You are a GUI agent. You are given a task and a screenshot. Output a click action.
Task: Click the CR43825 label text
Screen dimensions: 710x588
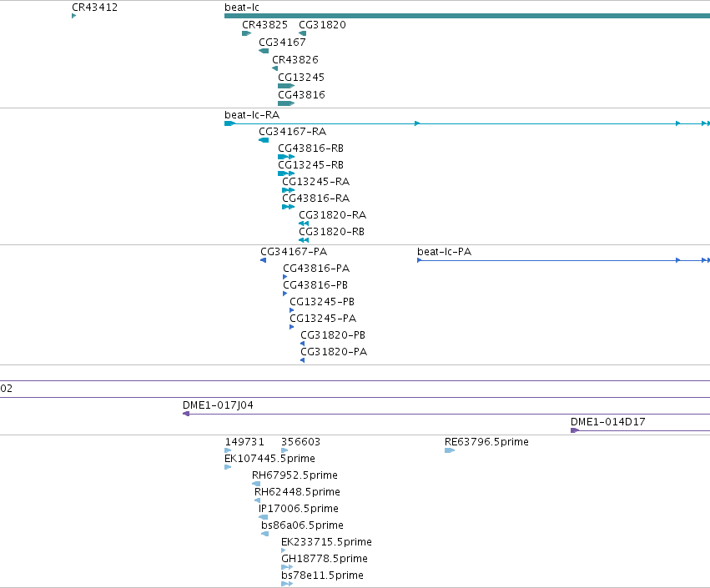pos(264,25)
